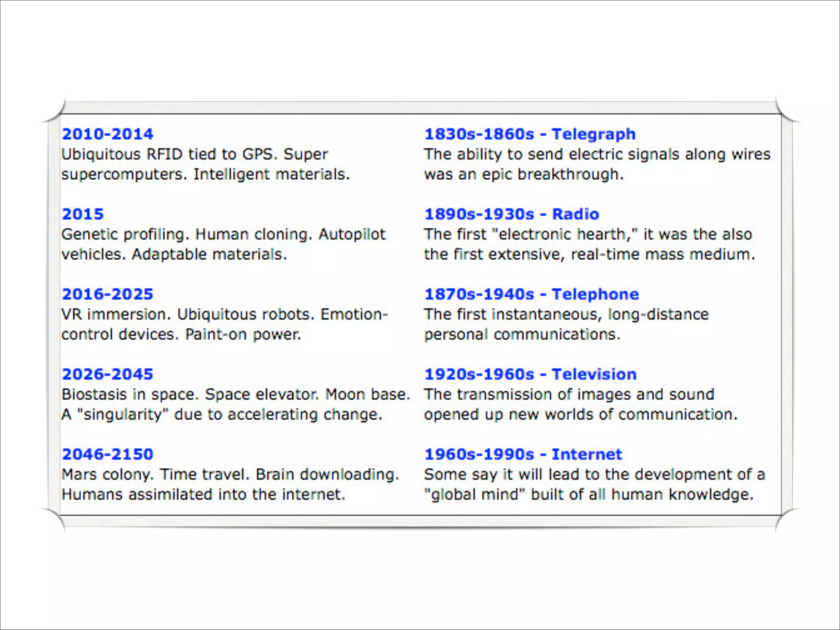Screen dimensions: 840x630
Task: Click the 2015 heading
Action: click(83, 214)
